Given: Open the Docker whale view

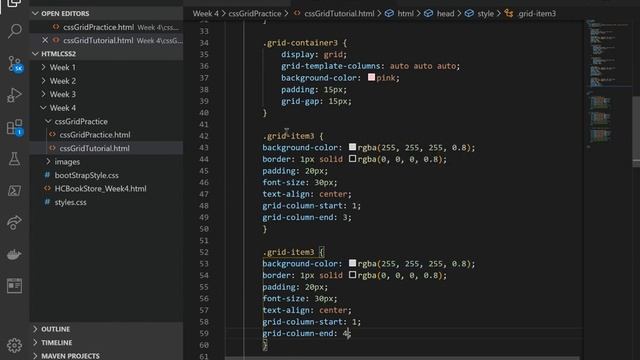Looking at the screenshot, I should pos(14,254).
